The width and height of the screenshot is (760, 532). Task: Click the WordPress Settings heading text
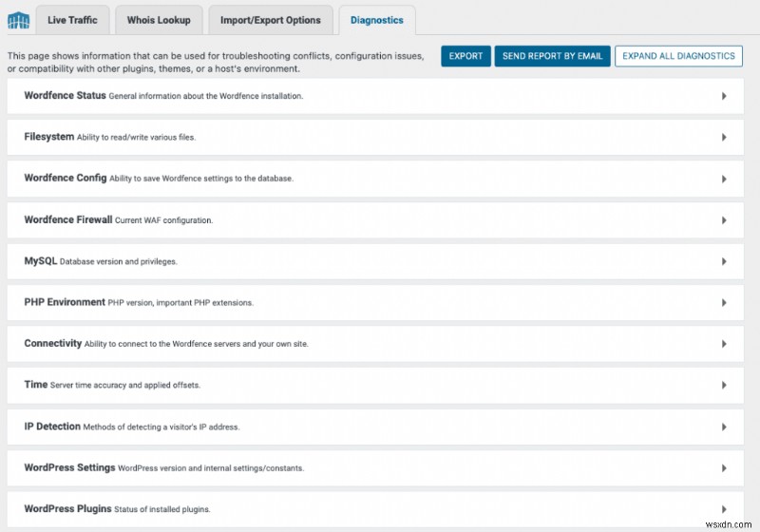coord(69,467)
